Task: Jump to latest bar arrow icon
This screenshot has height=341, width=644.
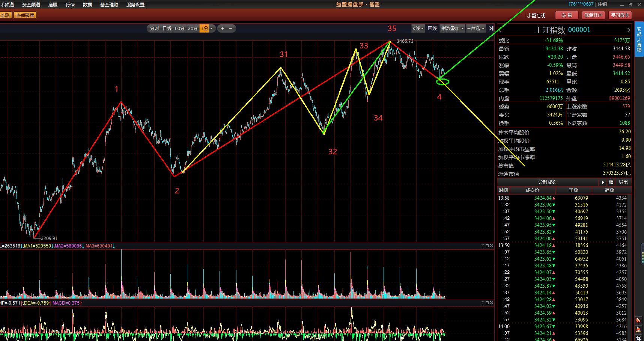Action: (x=491, y=29)
